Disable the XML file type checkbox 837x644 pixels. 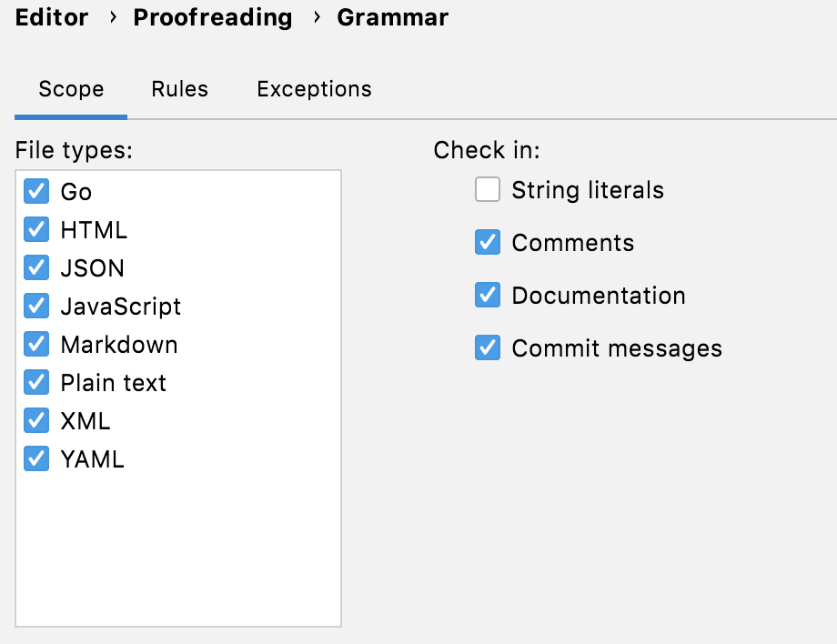pos(36,420)
